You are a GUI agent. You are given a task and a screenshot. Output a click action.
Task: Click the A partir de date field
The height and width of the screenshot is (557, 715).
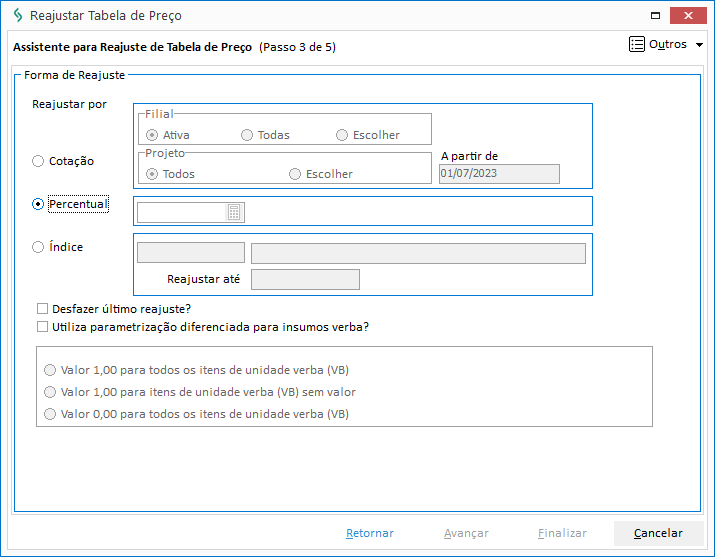click(499, 174)
